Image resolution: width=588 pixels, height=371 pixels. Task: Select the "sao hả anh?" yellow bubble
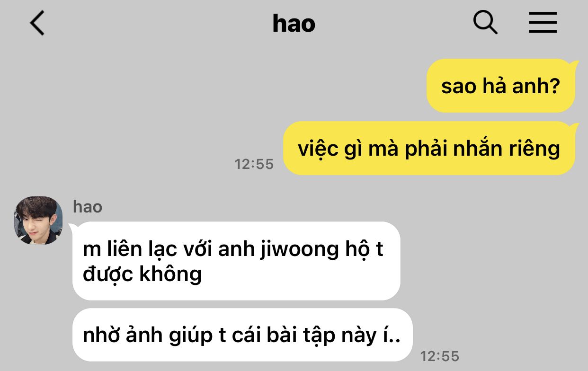[501, 86]
